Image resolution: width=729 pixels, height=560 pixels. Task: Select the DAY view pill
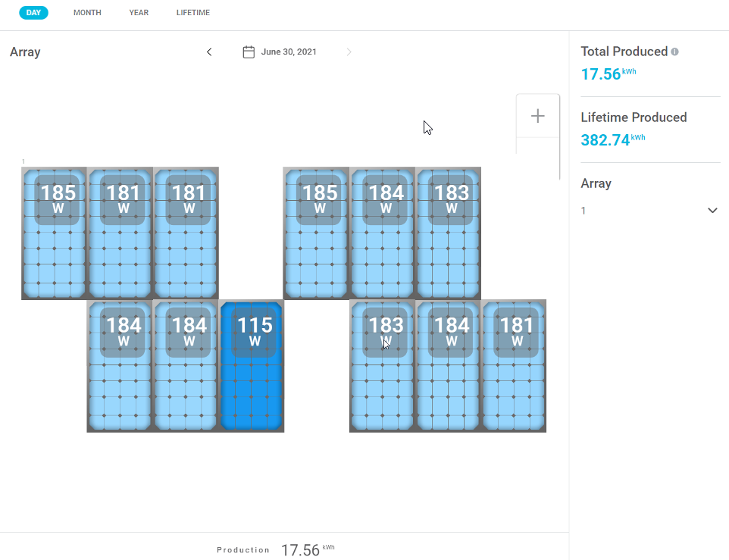click(x=33, y=13)
